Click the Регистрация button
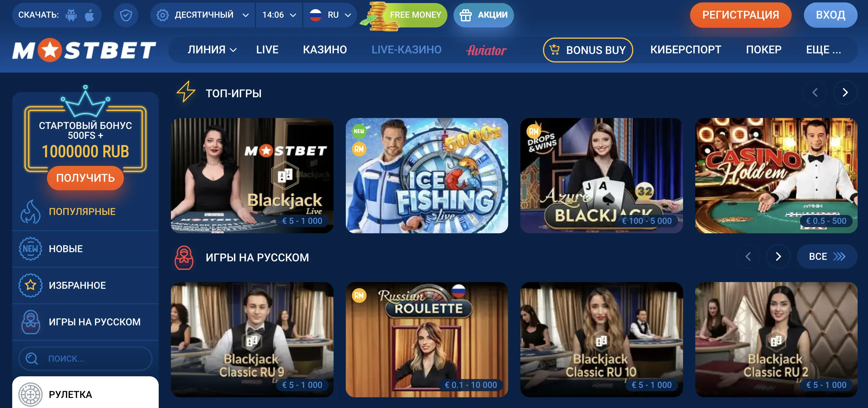 coord(740,15)
